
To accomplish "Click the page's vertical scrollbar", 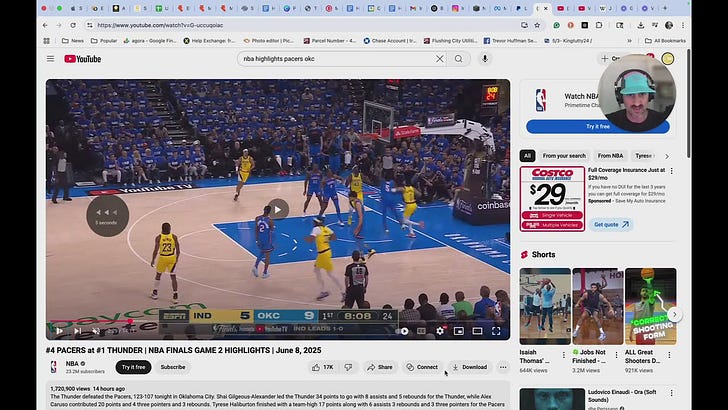I will click(x=688, y=102).
